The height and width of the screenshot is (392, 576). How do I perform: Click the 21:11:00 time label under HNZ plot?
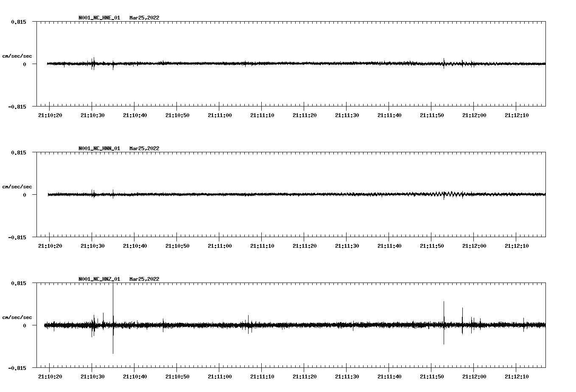tap(220, 376)
